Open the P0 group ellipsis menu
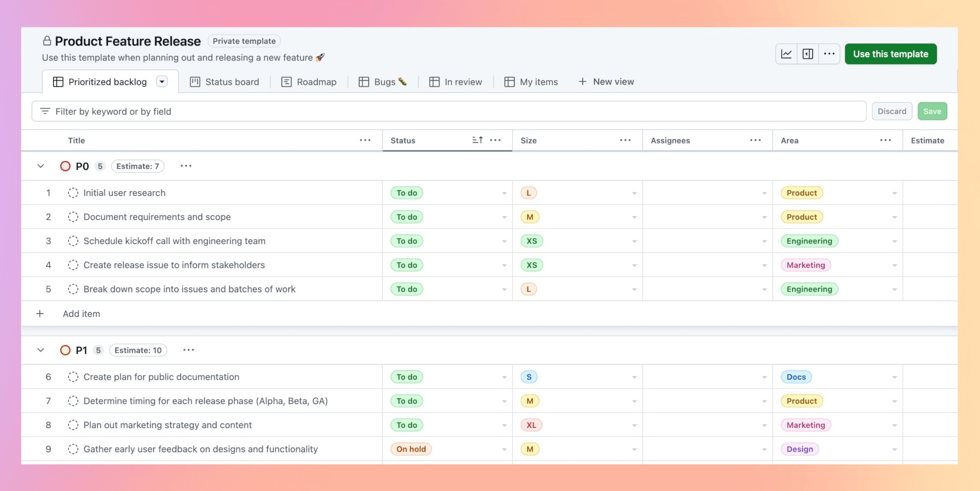This screenshot has width=980, height=491. (x=185, y=166)
